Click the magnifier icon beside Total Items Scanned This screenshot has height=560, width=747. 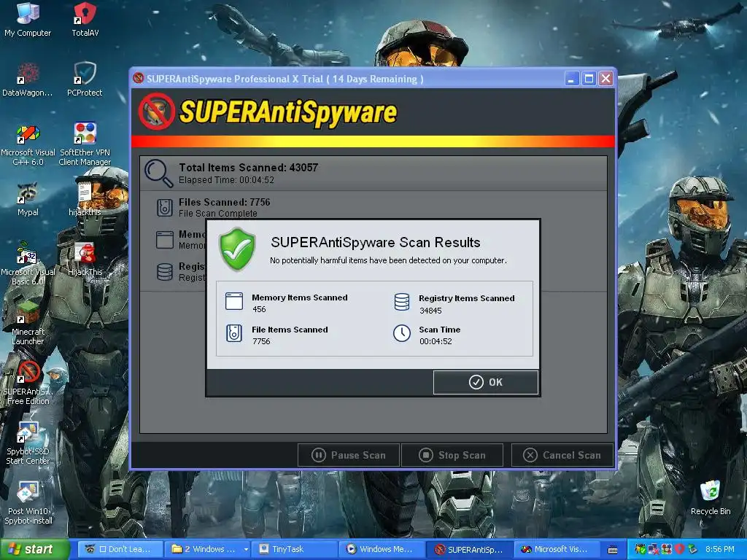click(x=158, y=173)
